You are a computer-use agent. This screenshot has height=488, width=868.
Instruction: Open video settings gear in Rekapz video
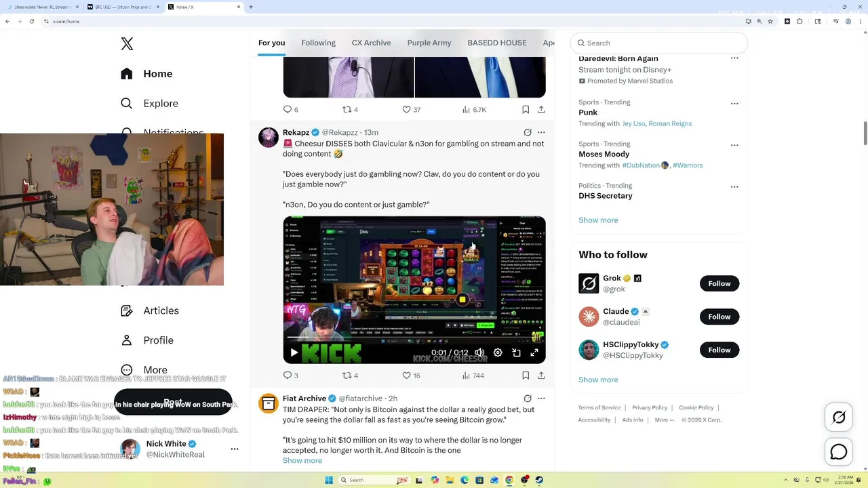[498, 352]
